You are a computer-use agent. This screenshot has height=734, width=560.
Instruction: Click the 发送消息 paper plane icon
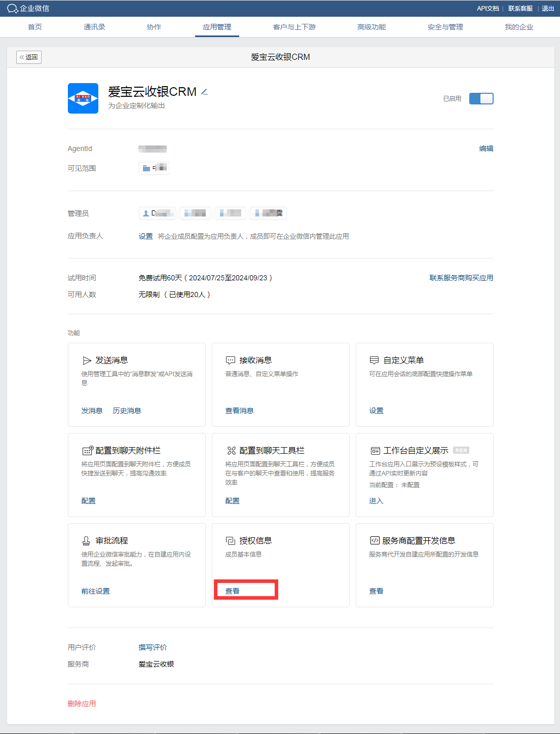[87, 360]
